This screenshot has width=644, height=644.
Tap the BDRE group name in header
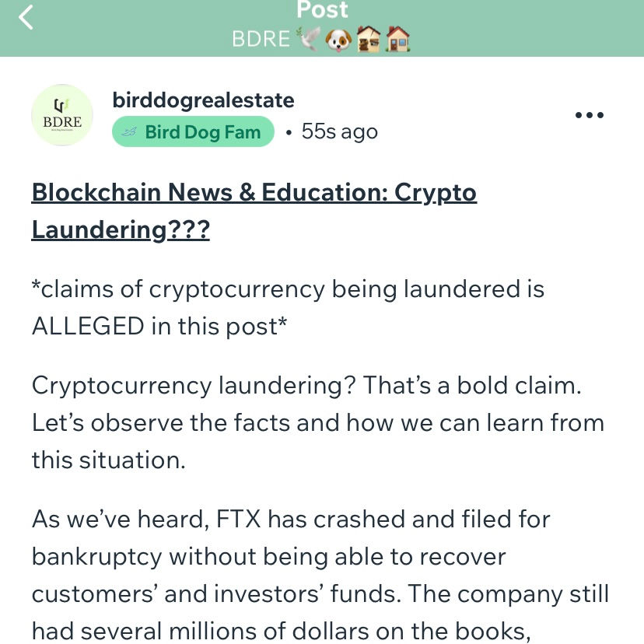tap(261, 39)
